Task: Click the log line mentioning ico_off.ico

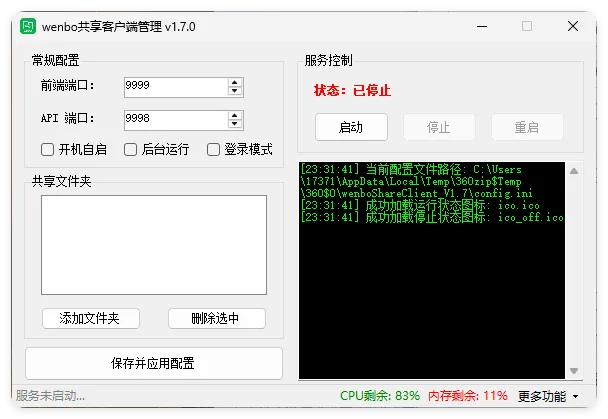Action: pyautogui.click(x=432, y=217)
